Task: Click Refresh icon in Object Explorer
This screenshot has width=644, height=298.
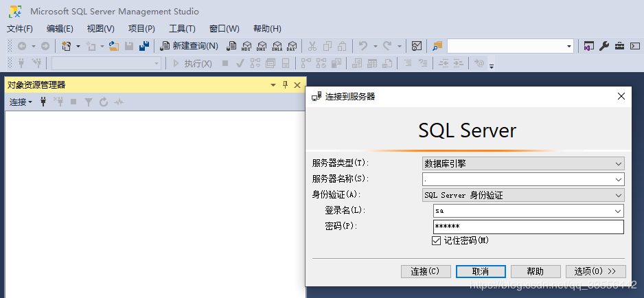Action: (x=104, y=102)
